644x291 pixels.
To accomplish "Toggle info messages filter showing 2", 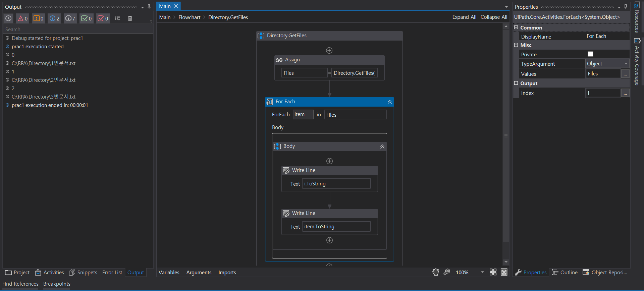I will coord(54,18).
